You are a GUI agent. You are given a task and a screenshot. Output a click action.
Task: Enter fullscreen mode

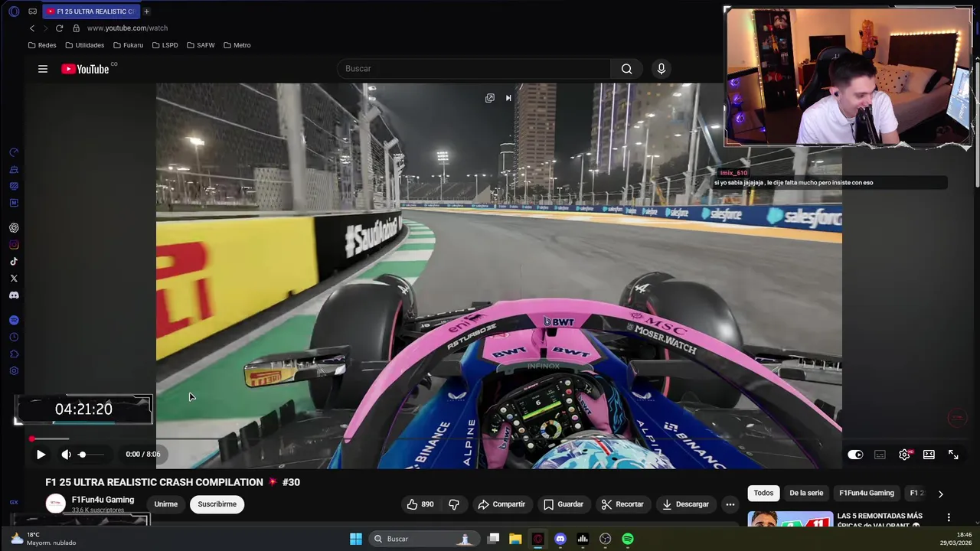(953, 455)
